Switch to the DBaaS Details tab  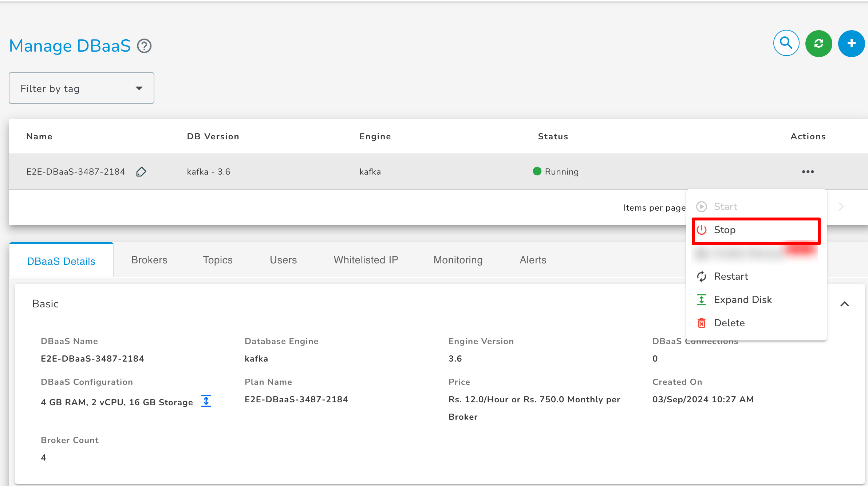click(x=61, y=261)
